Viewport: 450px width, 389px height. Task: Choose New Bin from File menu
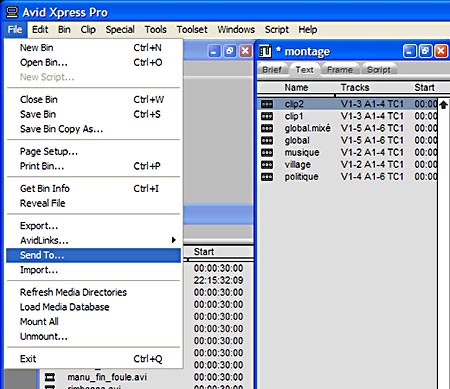93,48
